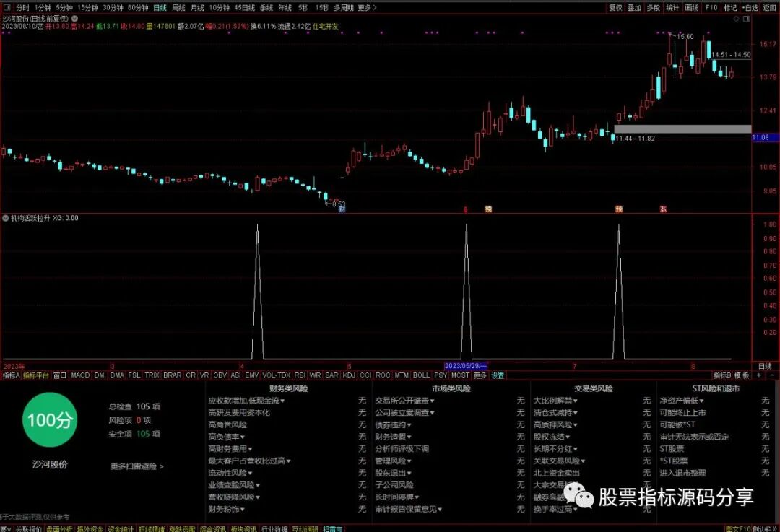Switch to the 分时 period tab
Screen dimensions: 780x532
click(23, 7)
